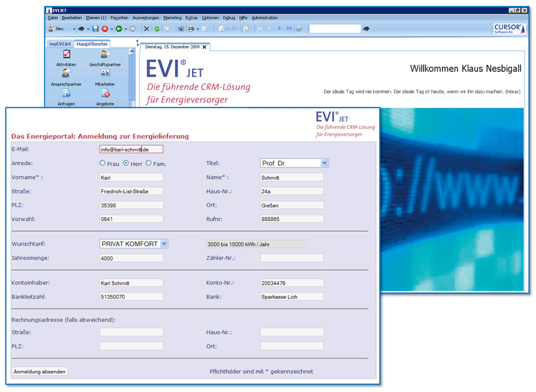This screenshot has width=536, height=392.
Task: Click the CURSOR Software AG logo
Action: pos(509,28)
